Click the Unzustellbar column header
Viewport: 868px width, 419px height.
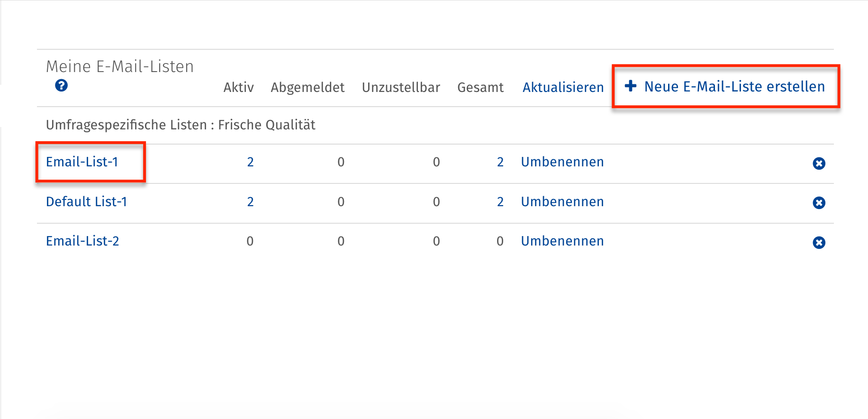401,88
